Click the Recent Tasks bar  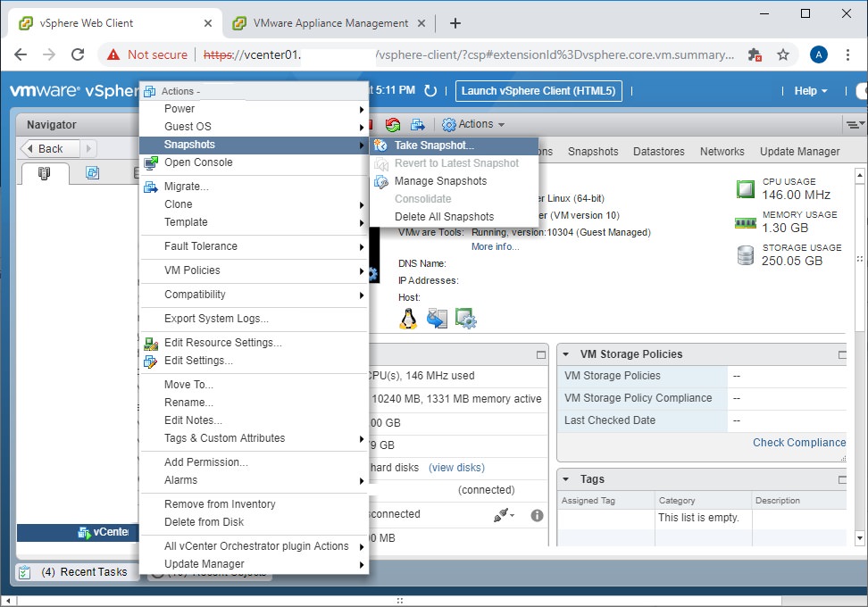(x=78, y=572)
